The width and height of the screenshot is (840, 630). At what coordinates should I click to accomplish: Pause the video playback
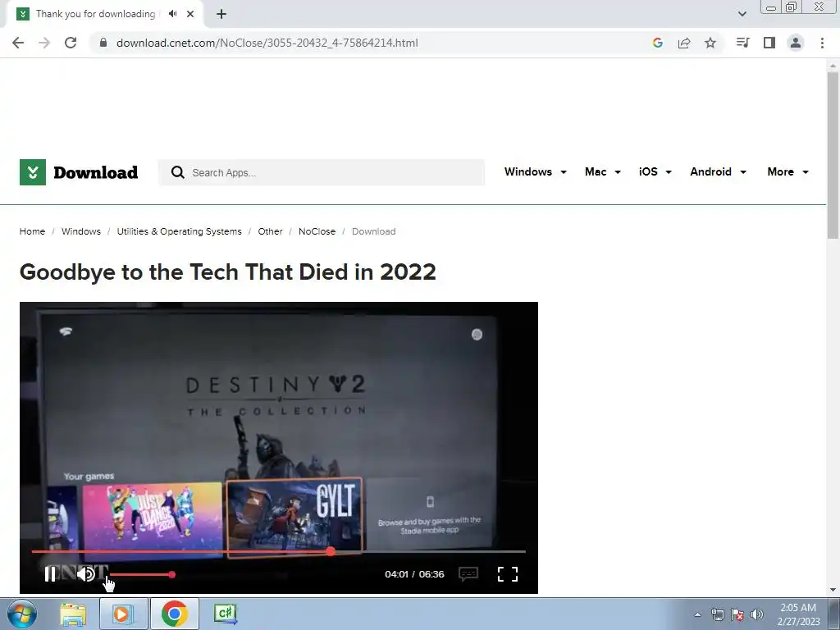click(x=50, y=574)
